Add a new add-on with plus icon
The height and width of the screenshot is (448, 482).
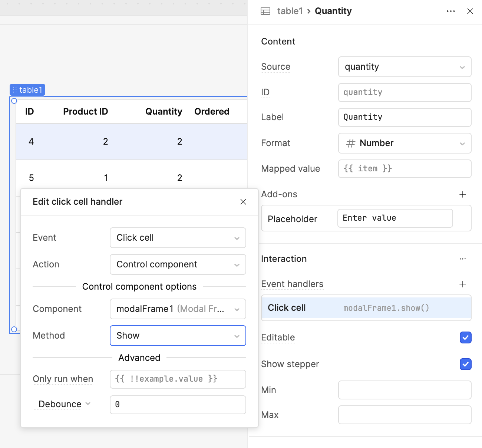pyautogui.click(x=463, y=194)
